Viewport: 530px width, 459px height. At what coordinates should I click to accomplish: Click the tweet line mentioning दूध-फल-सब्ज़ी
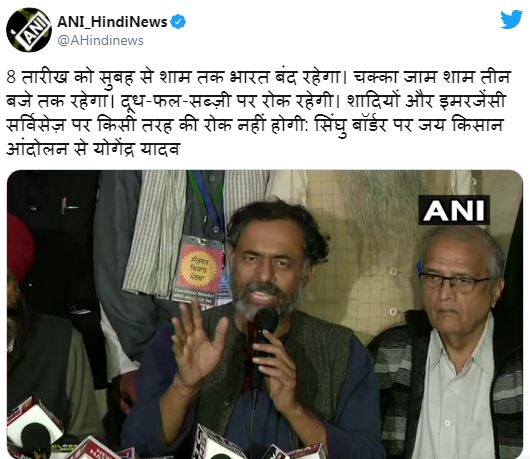(256, 101)
